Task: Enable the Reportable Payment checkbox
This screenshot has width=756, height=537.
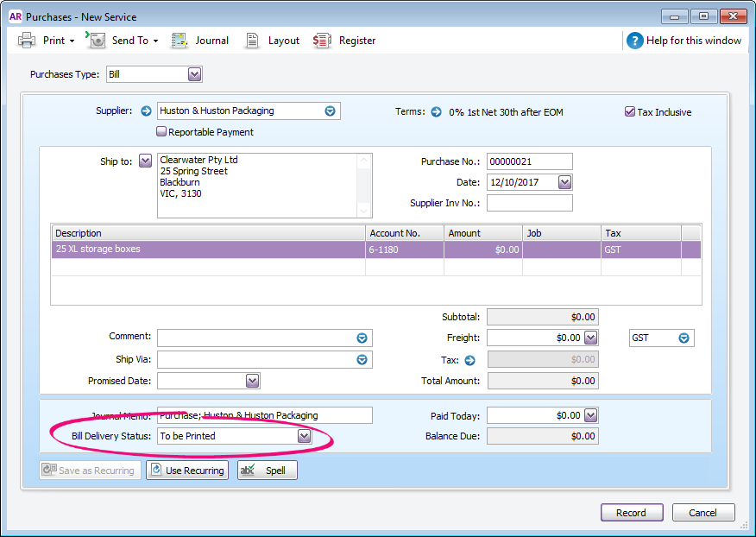Action: [x=161, y=132]
